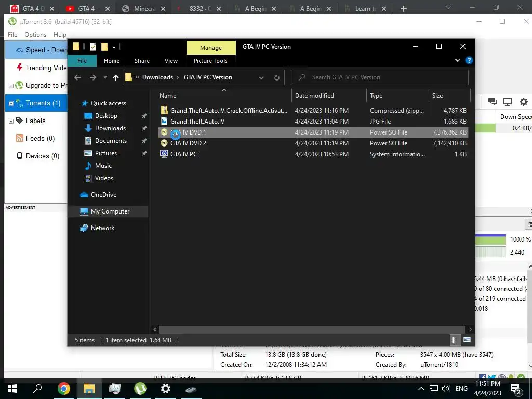Open quick access toolbar customize dropdown

(x=114, y=47)
